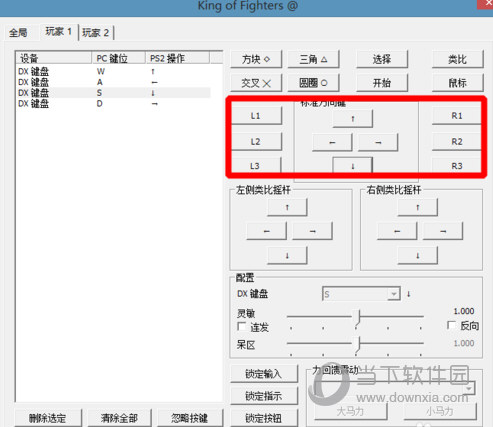This screenshot has height=427, width=493.
Task: Click the 锁定输入 button
Action: point(264,374)
